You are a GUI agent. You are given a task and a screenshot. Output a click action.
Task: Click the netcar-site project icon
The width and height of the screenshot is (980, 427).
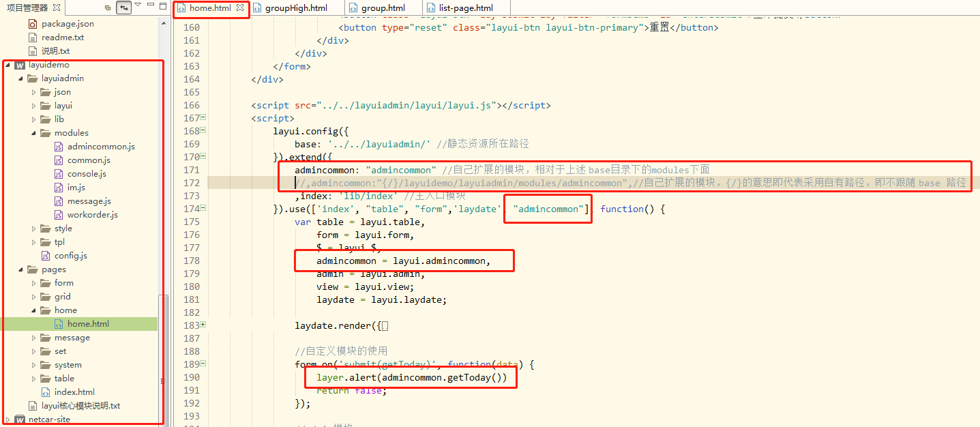pos(20,419)
